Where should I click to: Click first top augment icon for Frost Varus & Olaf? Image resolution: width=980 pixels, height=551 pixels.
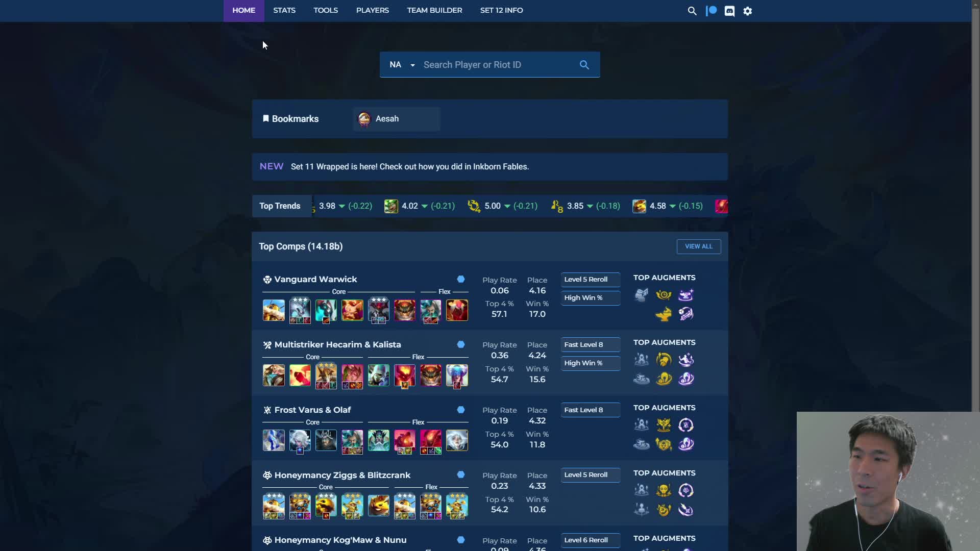pyautogui.click(x=642, y=425)
